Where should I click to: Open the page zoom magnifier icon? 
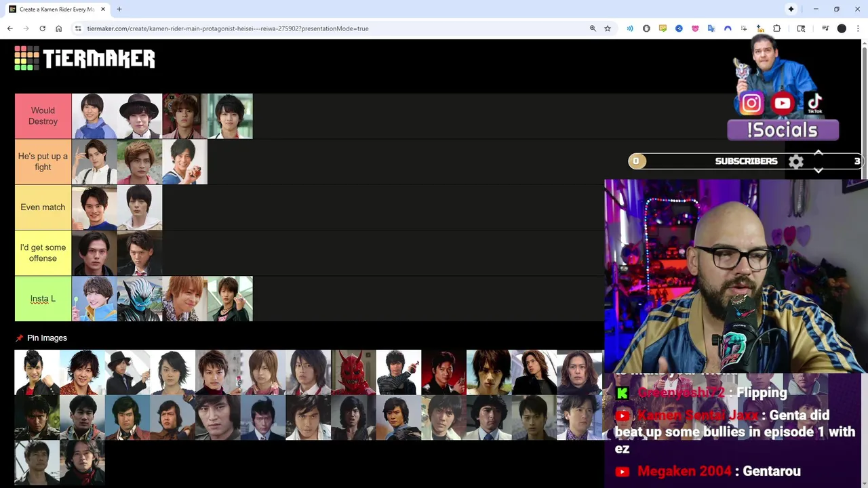593,28
